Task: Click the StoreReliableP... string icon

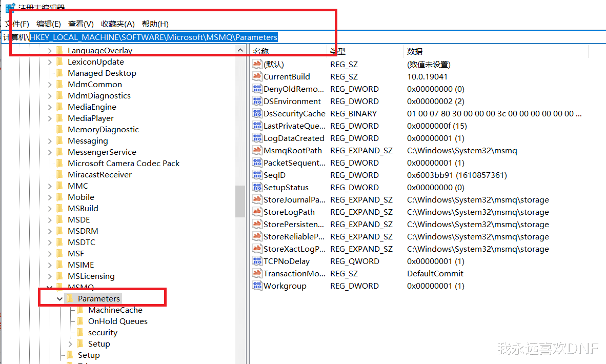Action: pyautogui.click(x=257, y=236)
